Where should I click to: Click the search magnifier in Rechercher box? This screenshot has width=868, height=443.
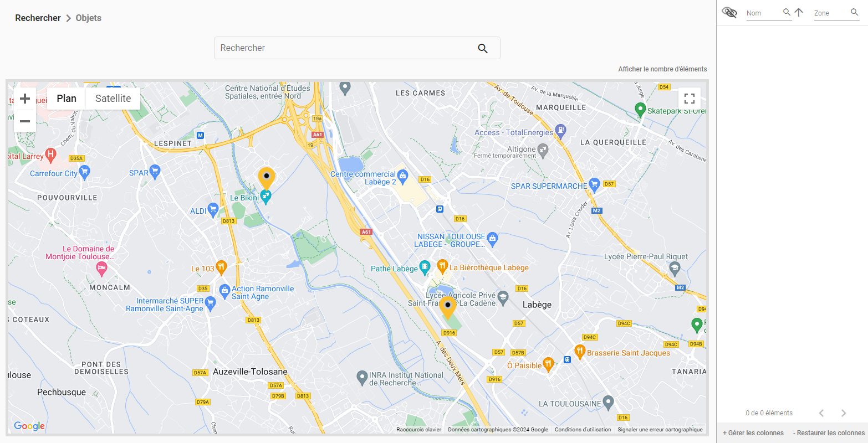(x=483, y=49)
